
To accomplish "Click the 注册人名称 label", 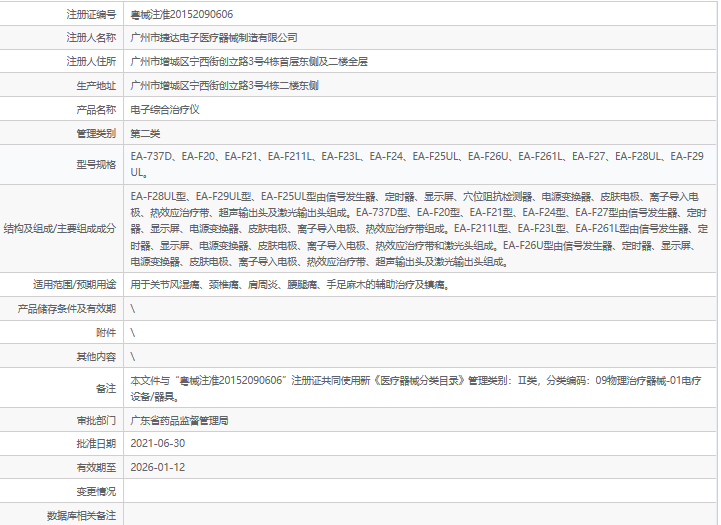I will pos(91,38).
